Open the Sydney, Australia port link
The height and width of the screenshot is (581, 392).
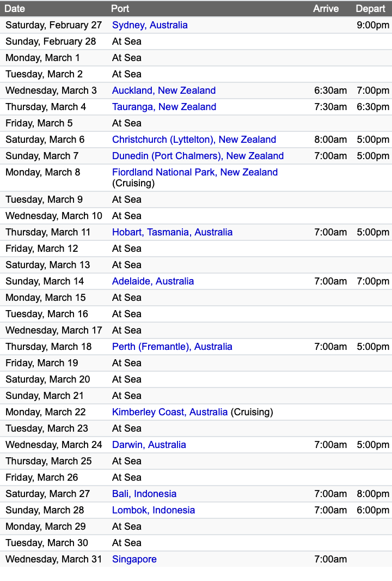point(150,25)
